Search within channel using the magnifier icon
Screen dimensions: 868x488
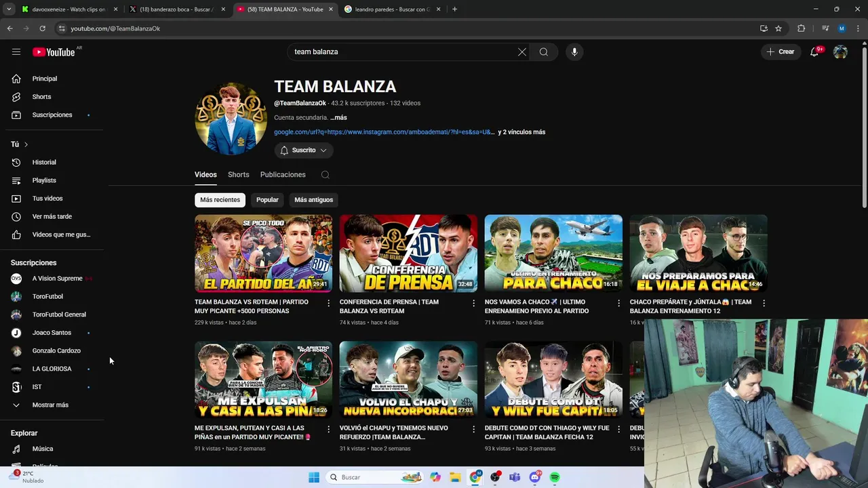click(x=325, y=175)
